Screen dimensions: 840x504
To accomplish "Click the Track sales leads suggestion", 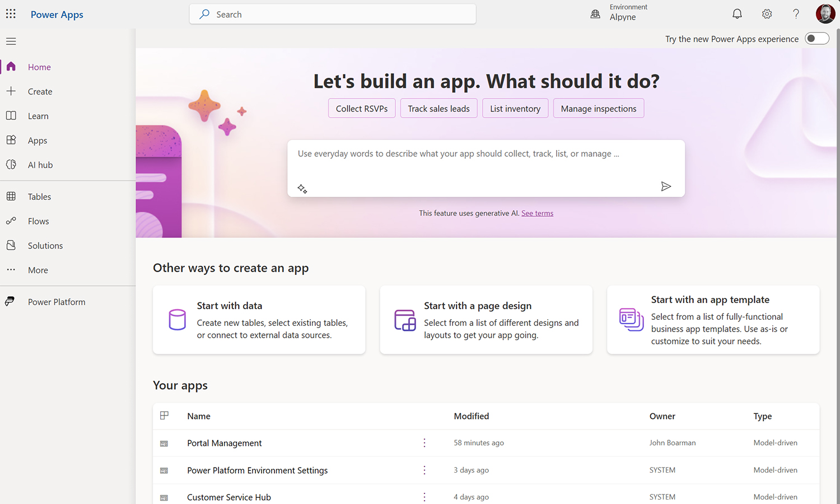I will pos(438,108).
